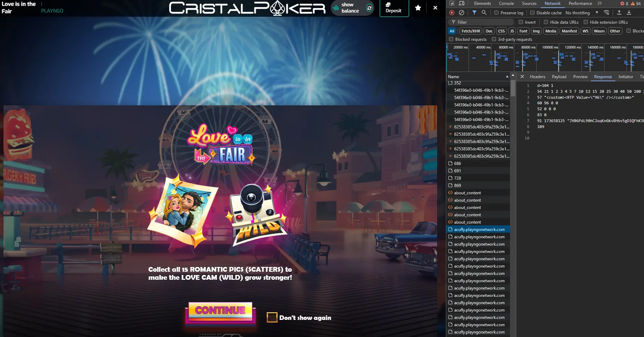This screenshot has width=644, height=337.
Task: Check 3rd-party requests option
Action: click(494, 39)
